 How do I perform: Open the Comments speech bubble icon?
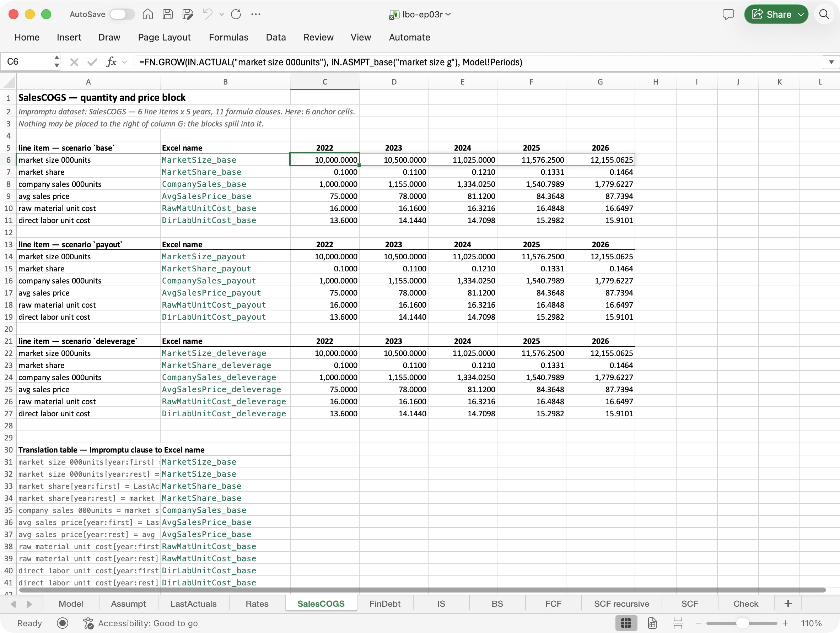pos(728,15)
